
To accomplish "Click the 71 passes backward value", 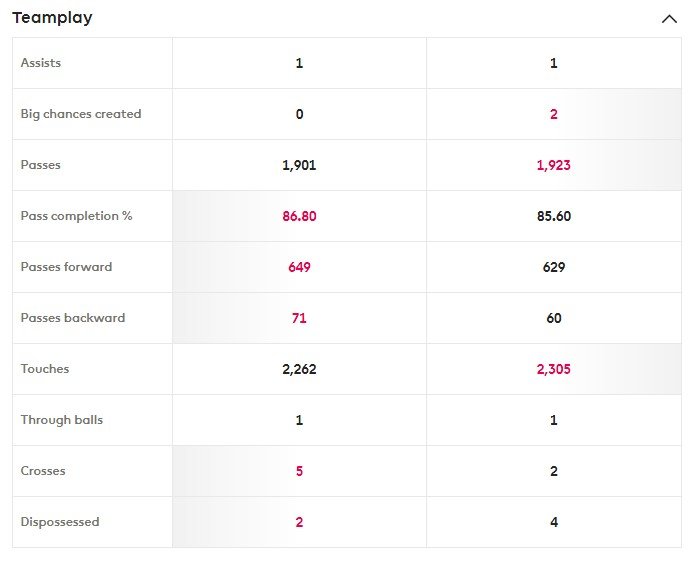I will point(299,318).
